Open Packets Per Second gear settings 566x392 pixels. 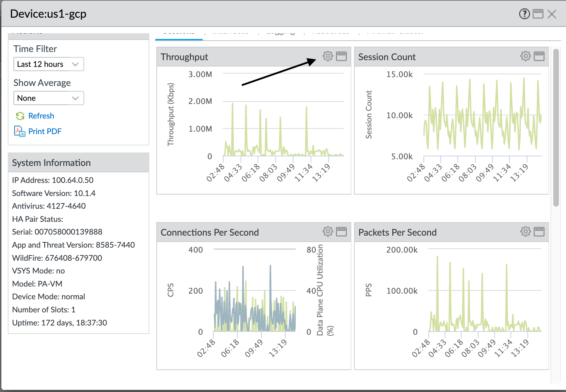[x=526, y=232]
